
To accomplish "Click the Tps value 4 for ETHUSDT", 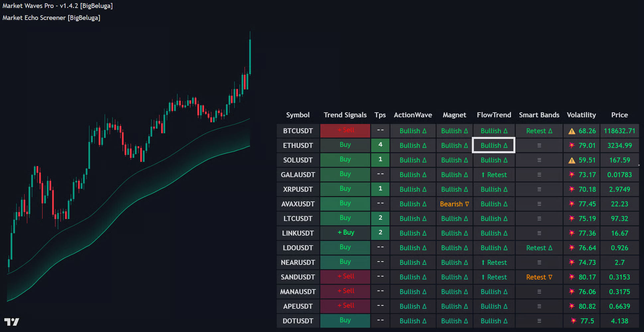I will 380,145.
